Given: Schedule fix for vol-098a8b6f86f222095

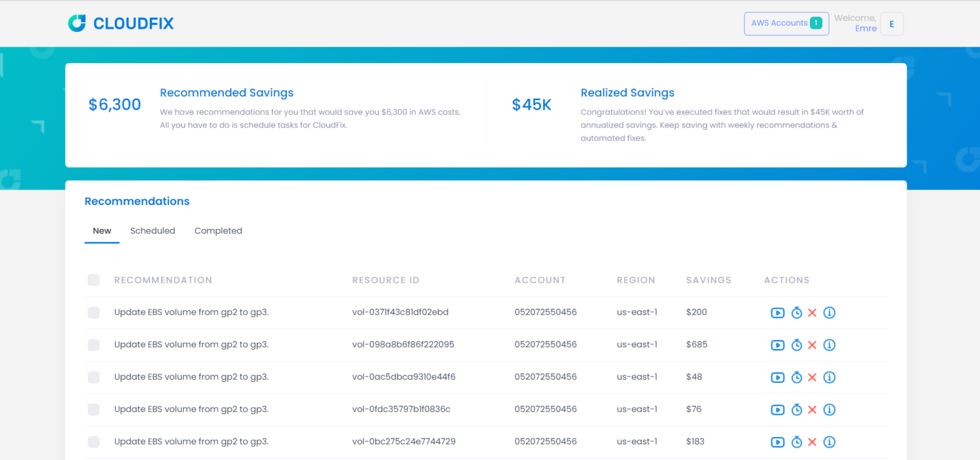Looking at the screenshot, I should [x=796, y=345].
